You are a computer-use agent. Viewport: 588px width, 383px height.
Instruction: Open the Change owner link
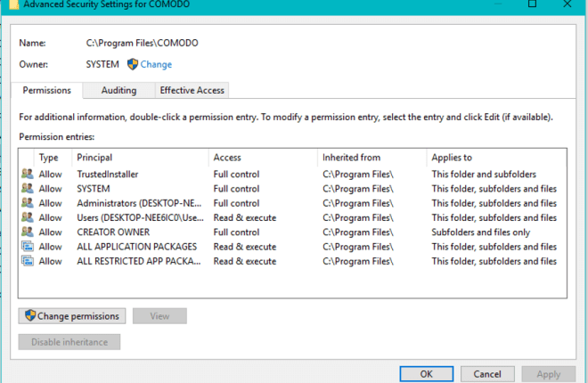(x=156, y=64)
